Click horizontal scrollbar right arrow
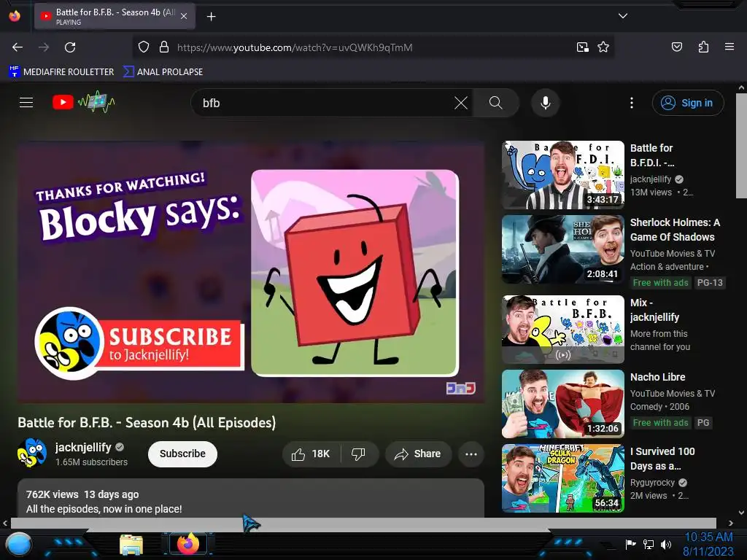 (x=731, y=523)
